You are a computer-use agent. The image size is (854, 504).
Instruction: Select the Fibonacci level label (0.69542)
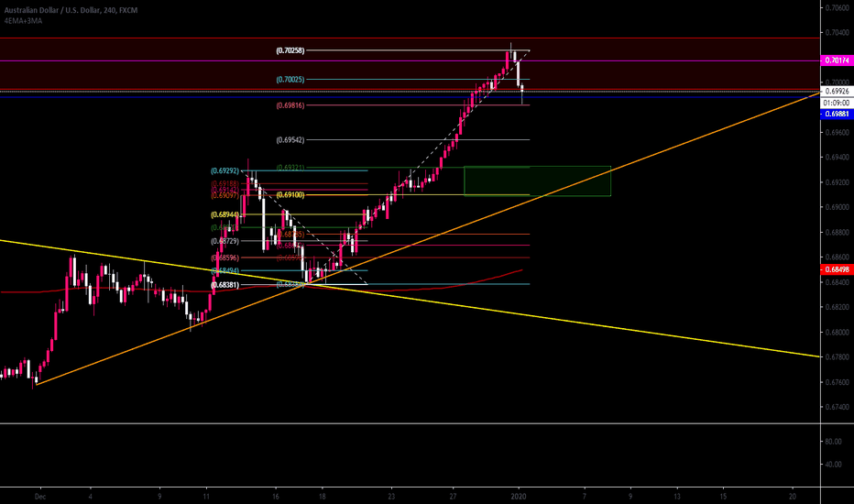[290, 140]
